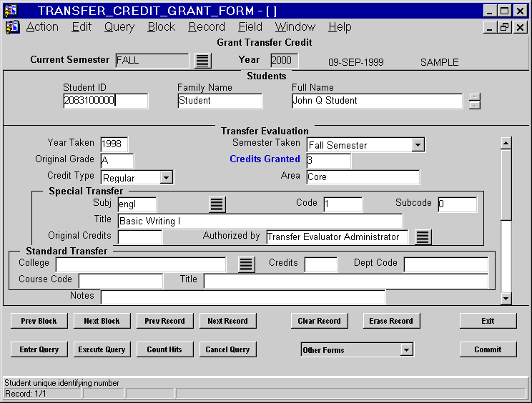Image resolution: width=532 pixels, height=403 pixels.
Task: Click the Exit button
Action: [488, 321]
